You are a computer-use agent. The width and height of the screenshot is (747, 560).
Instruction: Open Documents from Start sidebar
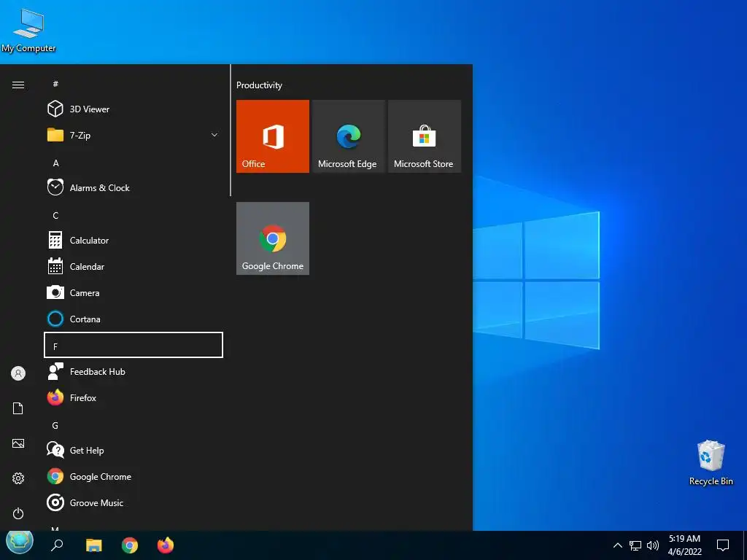(18, 408)
